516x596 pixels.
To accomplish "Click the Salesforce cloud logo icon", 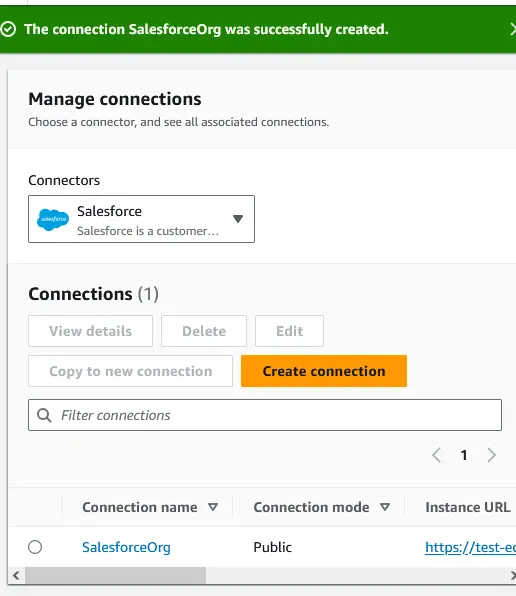I will (53, 219).
